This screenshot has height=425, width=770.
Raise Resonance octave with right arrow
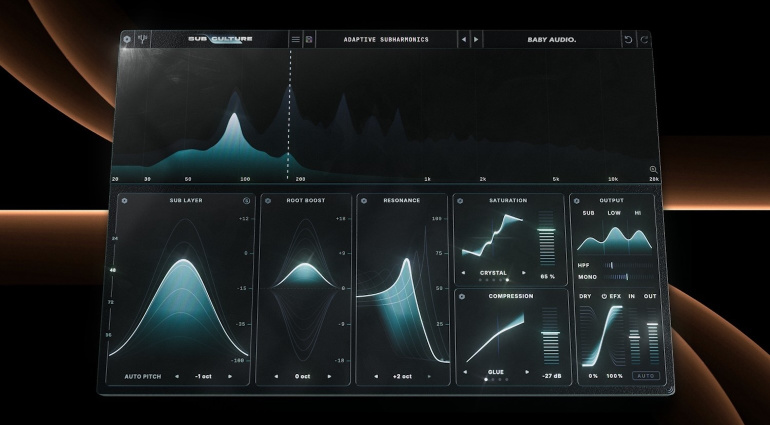click(429, 376)
